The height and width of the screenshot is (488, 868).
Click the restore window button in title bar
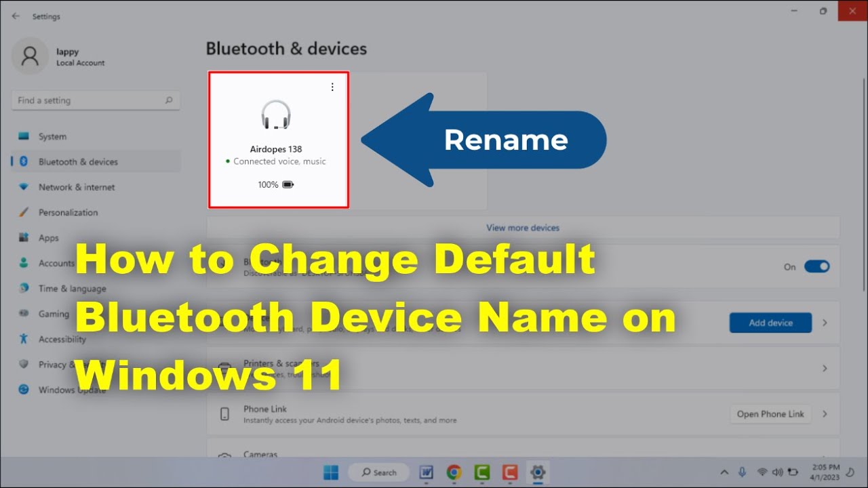click(823, 11)
